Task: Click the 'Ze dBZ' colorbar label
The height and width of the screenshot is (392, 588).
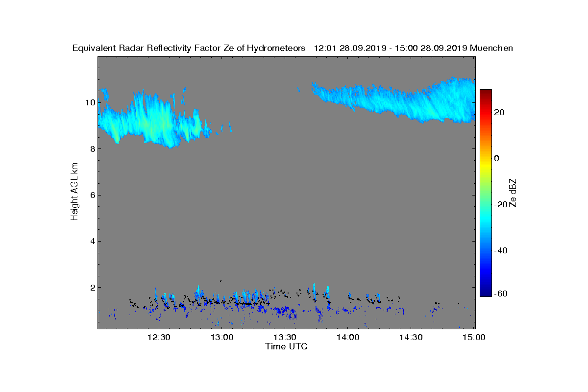Action: point(514,193)
